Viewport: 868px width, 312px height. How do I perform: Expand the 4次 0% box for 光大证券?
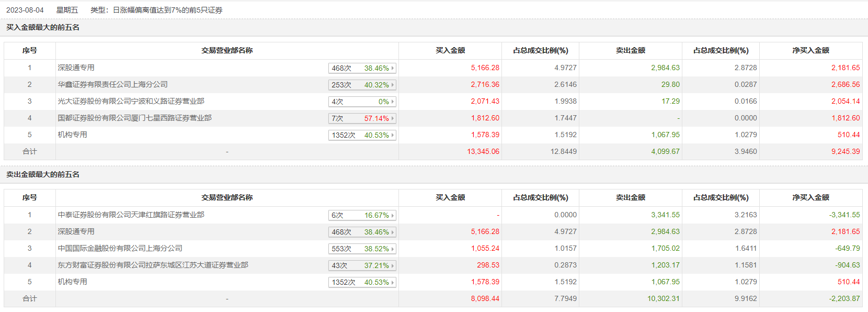coord(362,102)
